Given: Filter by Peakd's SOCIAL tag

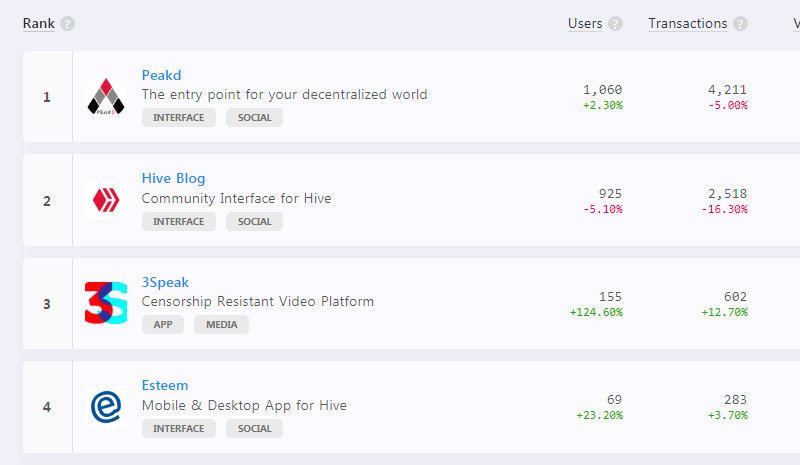Looking at the screenshot, I should [x=254, y=117].
